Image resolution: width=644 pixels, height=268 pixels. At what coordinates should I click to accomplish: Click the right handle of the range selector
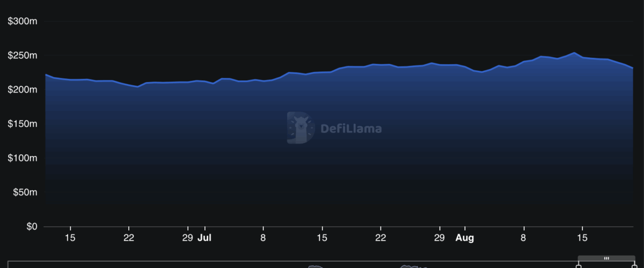click(634, 265)
